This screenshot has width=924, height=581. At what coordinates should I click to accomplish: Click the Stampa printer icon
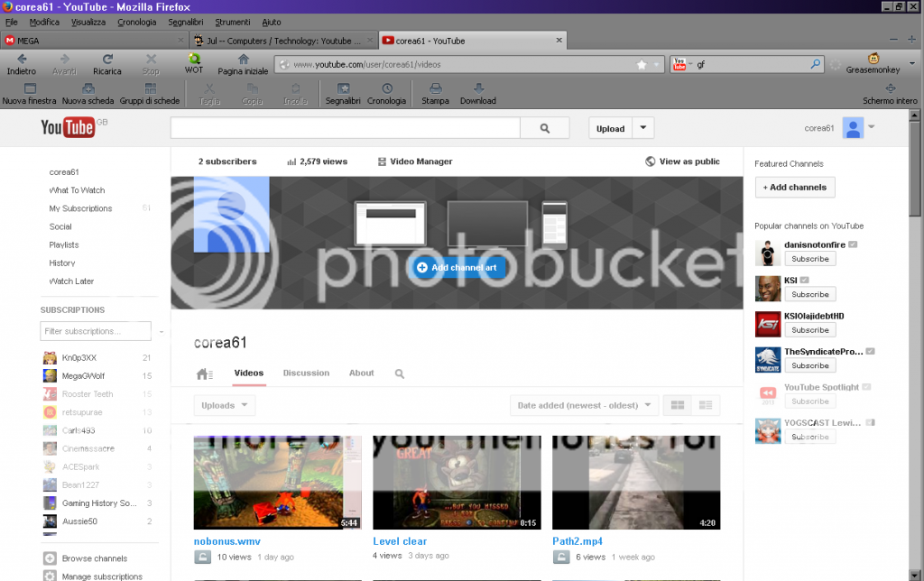pyautogui.click(x=435, y=88)
